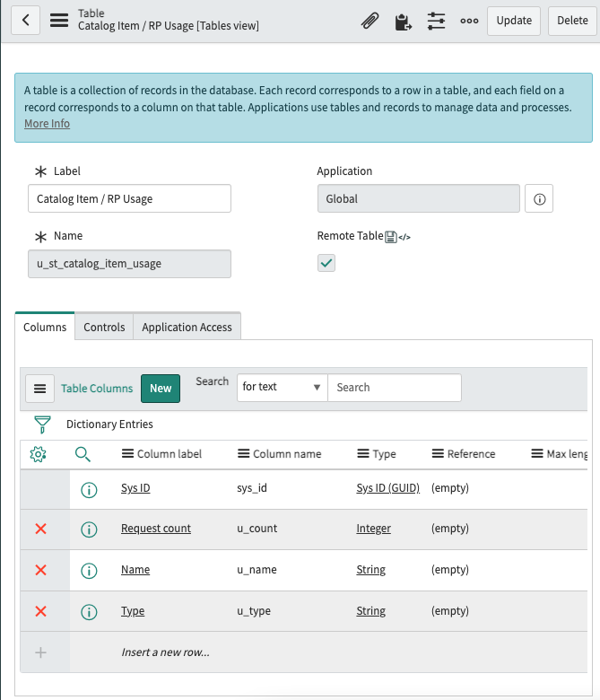Open the Table Columns list menu

pos(39,389)
